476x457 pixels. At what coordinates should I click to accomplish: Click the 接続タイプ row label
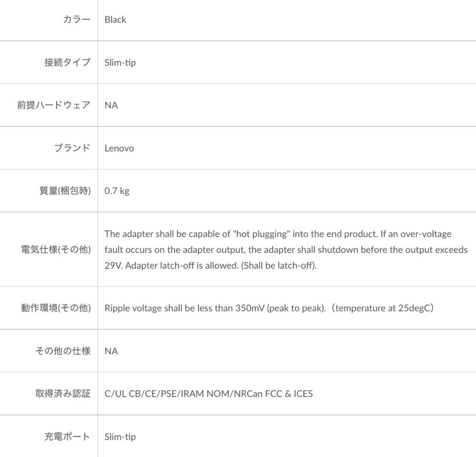pos(67,62)
